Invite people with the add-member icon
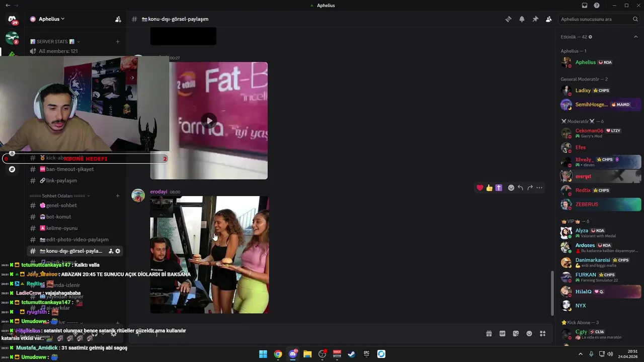 [118, 19]
